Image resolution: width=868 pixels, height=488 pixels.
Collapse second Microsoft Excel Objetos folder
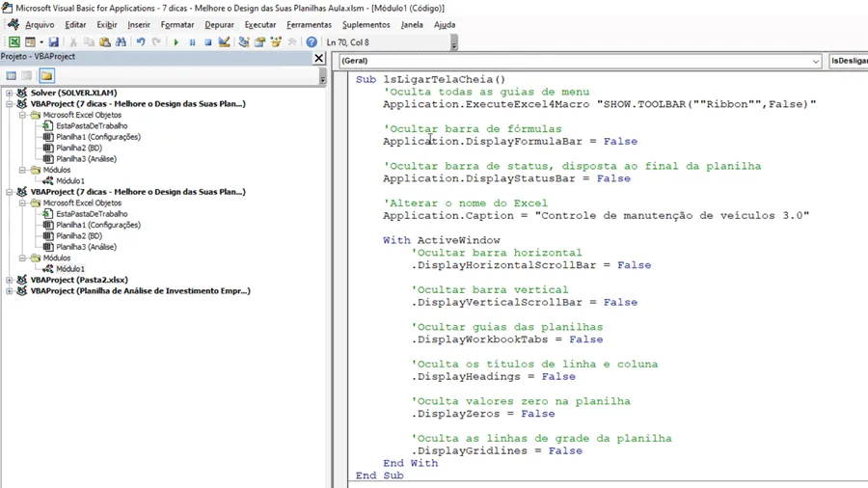coord(23,203)
